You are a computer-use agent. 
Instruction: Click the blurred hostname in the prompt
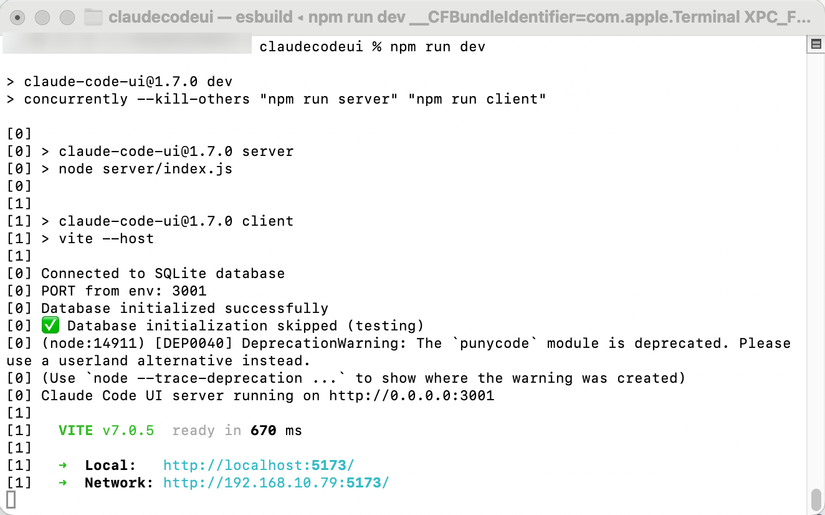point(127,44)
